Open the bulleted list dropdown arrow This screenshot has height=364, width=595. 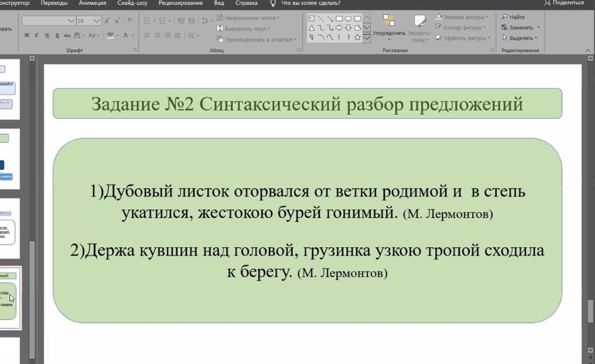(155, 21)
